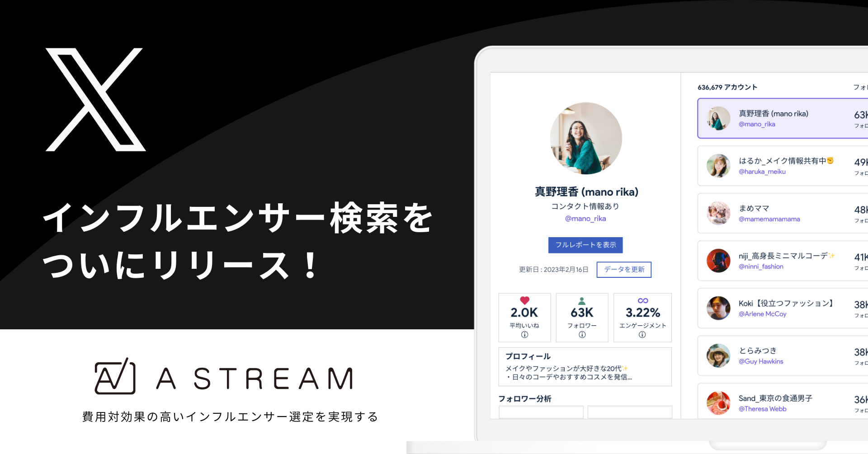Click the large 真野理香 profile photo

[x=586, y=138]
